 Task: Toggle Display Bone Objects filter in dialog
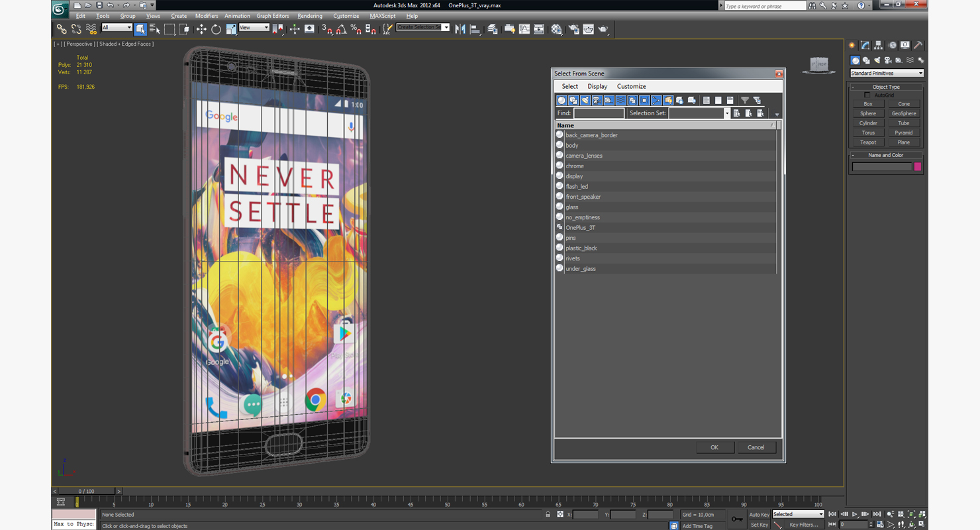click(x=656, y=100)
